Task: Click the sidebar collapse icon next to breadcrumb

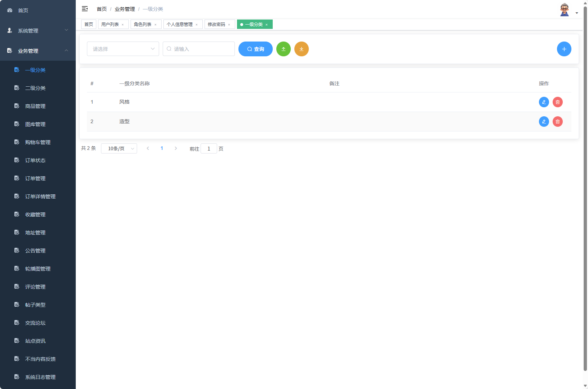Action: click(85, 9)
